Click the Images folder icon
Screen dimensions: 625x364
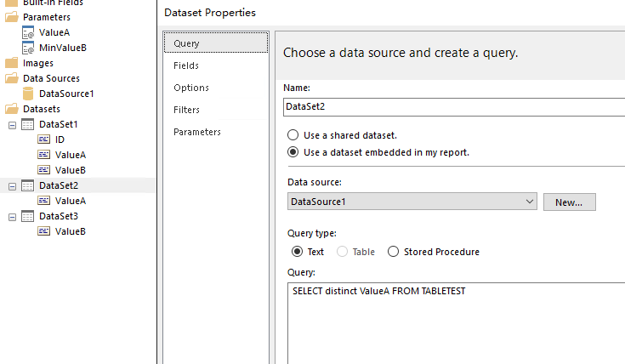11,63
